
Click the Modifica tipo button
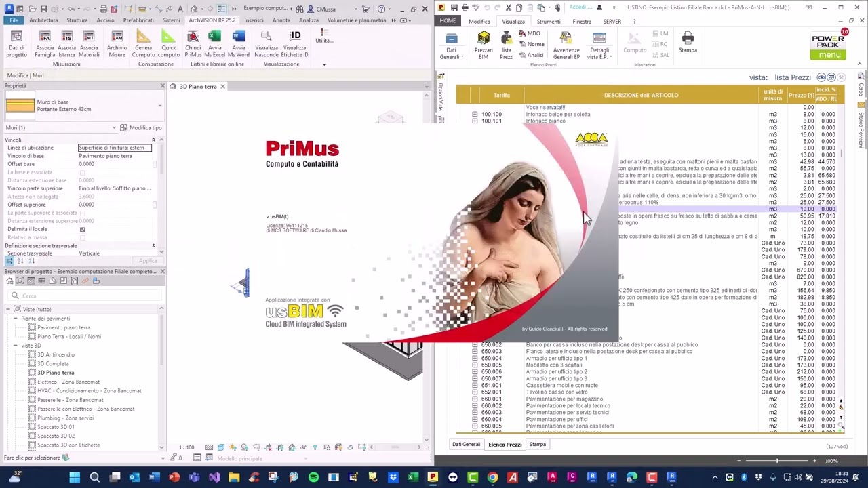(x=141, y=127)
